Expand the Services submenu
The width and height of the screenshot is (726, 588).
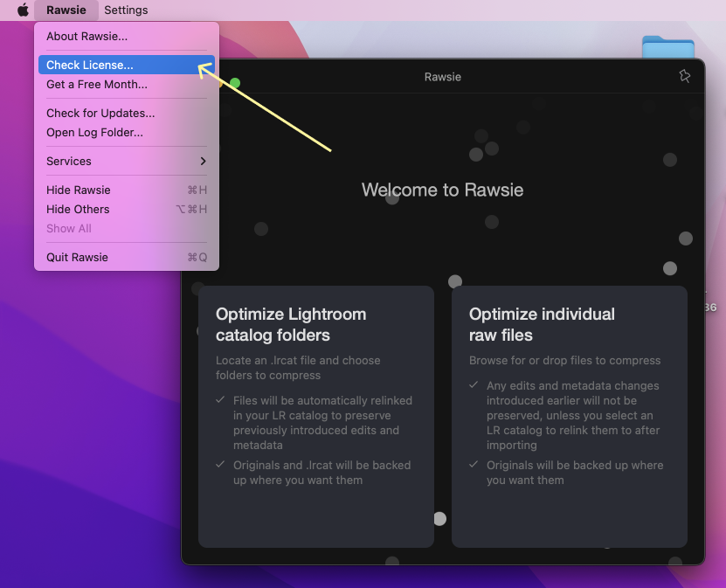[x=127, y=161]
